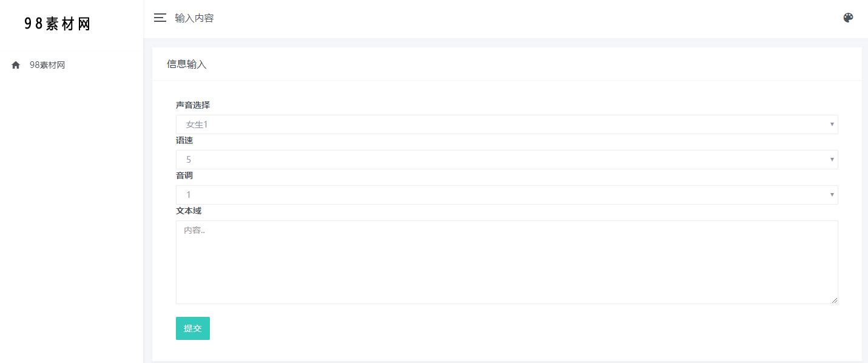Screen dimensions: 868x363
Task: Click the textarea resize handle at bottom right
Action: (x=835, y=300)
